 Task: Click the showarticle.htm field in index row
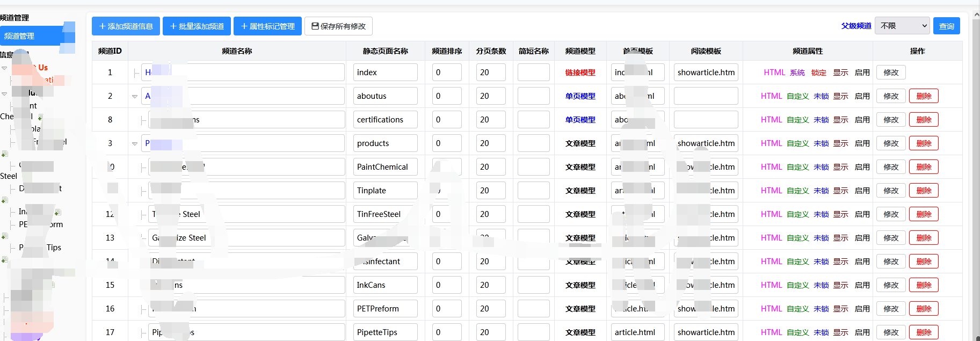(706, 72)
